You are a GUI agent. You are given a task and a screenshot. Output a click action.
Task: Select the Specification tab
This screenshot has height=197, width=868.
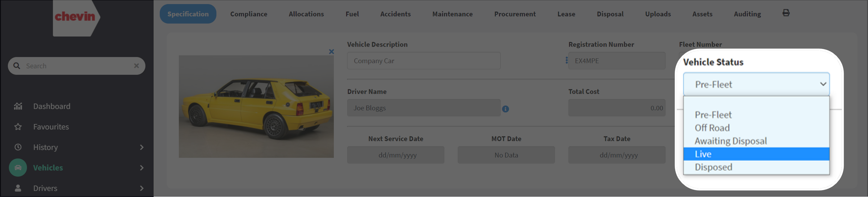click(188, 14)
